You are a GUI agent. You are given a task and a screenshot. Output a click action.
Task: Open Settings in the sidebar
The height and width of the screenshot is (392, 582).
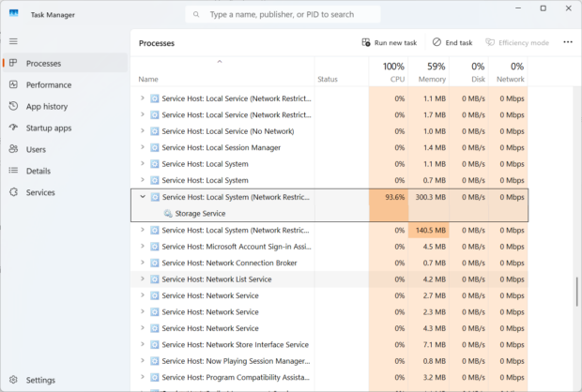tap(65, 380)
